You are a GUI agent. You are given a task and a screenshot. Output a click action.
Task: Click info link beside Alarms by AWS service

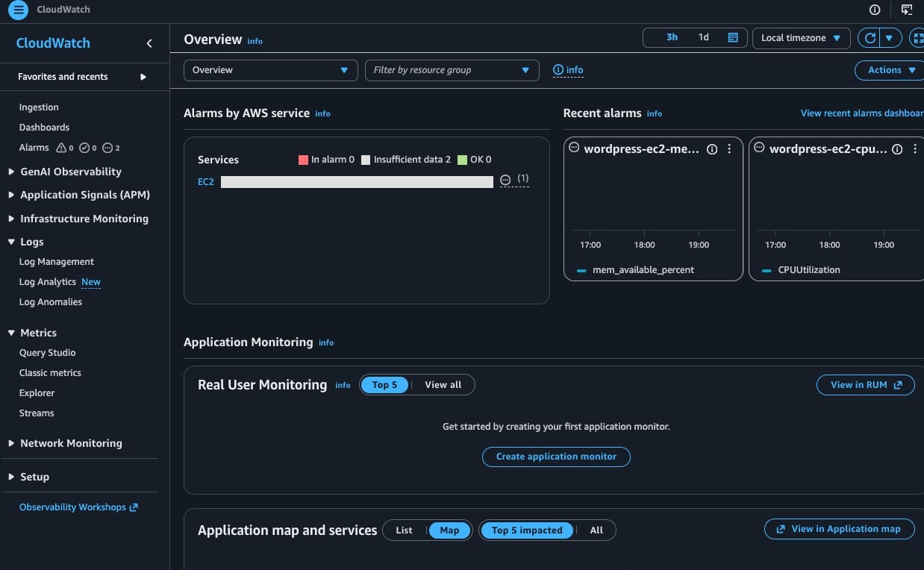[x=322, y=113]
